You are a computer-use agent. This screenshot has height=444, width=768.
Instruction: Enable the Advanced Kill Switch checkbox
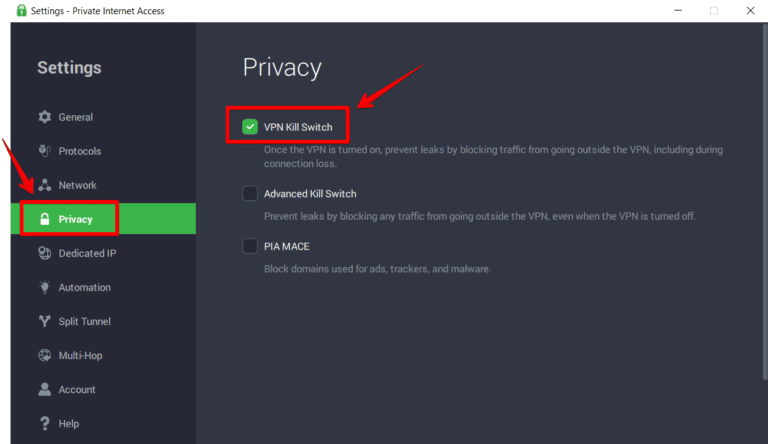click(x=250, y=193)
